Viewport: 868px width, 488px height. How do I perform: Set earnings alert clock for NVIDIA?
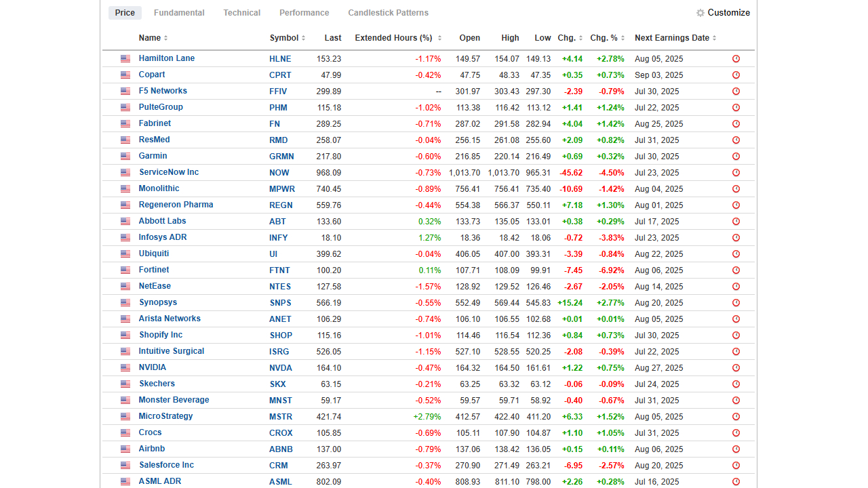pyautogui.click(x=736, y=367)
